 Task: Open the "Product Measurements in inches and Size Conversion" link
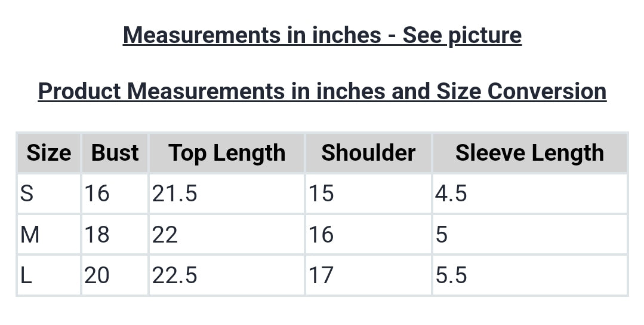click(322, 91)
